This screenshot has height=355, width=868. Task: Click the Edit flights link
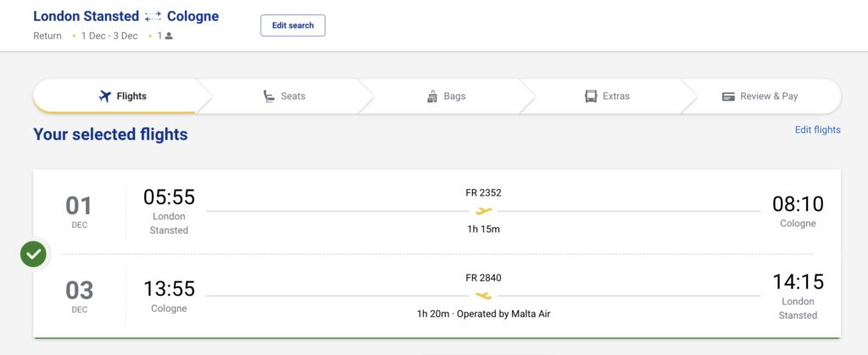click(x=817, y=130)
